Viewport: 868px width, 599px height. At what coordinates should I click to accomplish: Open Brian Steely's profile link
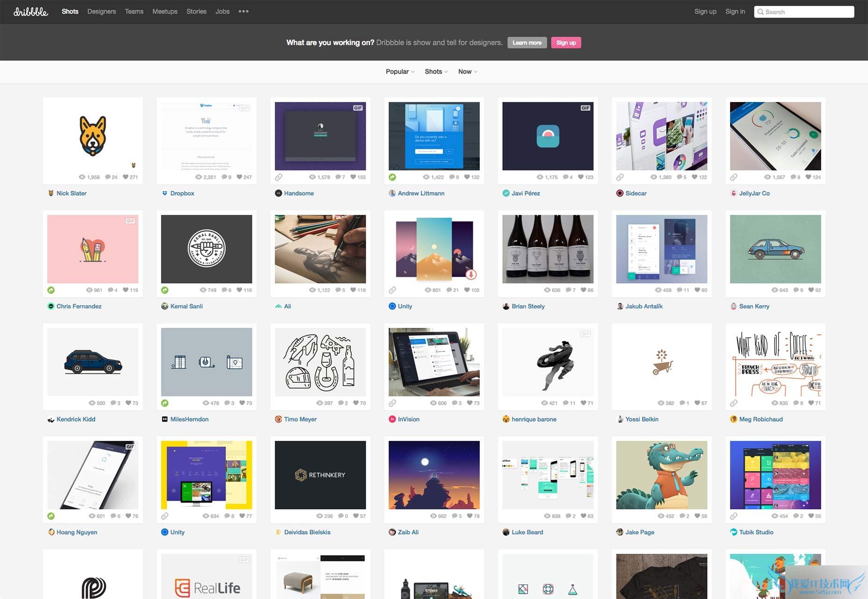[x=528, y=306]
